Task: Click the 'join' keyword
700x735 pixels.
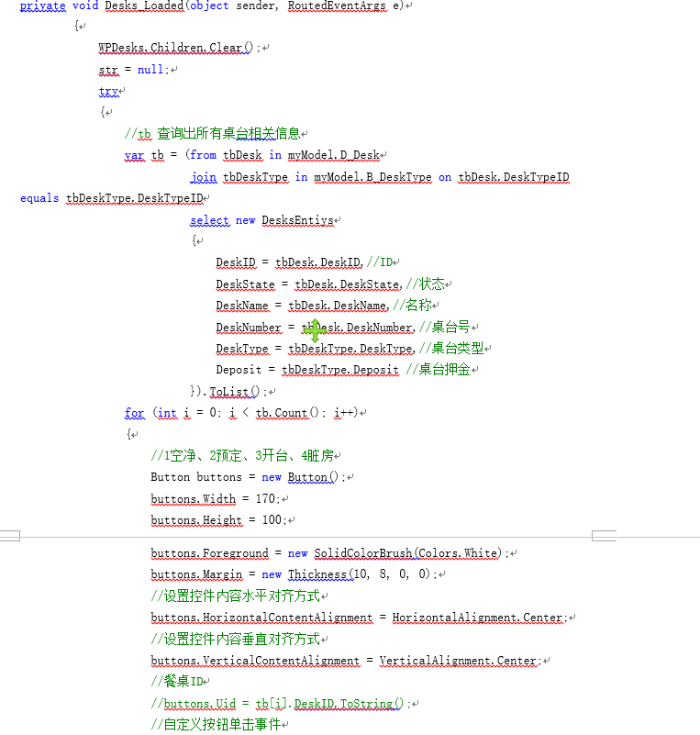Action: click(x=204, y=177)
